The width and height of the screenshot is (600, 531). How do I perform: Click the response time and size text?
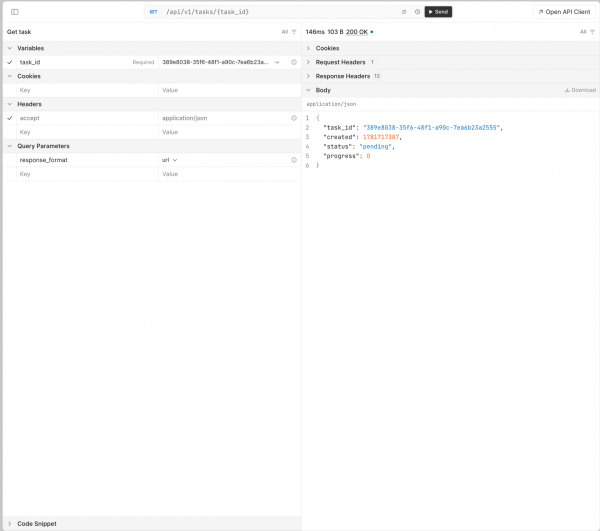[x=324, y=32]
